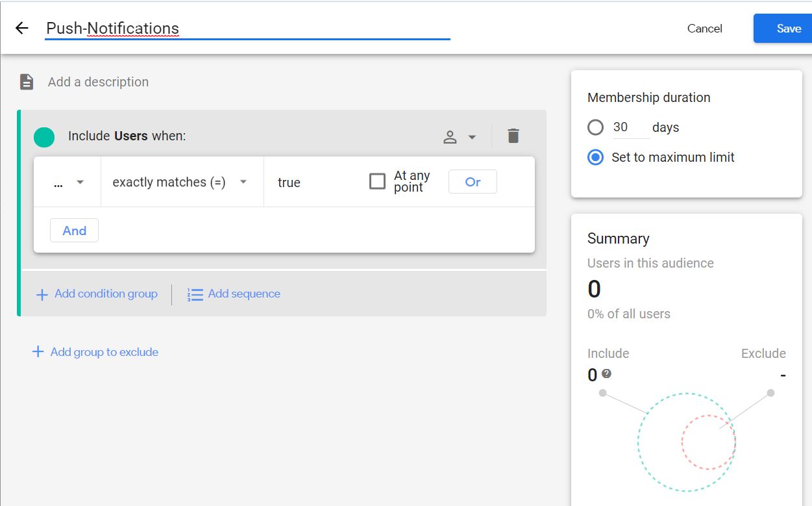Click the description document icon
This screenshot has width=812, height=506.
click(x=27, y=82)
